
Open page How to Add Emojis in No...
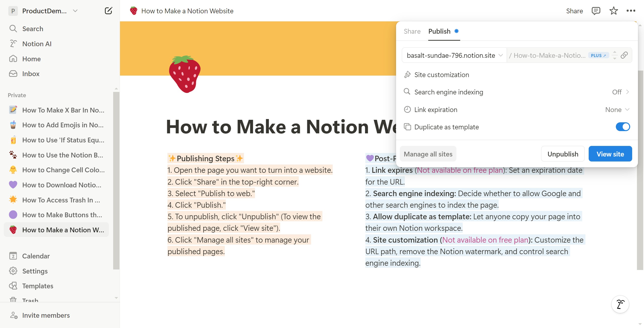57,125
